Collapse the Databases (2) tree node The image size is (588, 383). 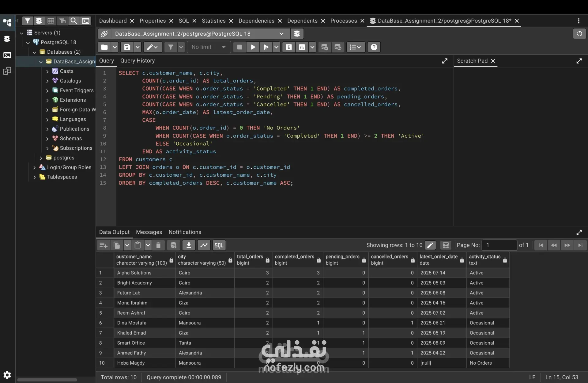[34, 52]
